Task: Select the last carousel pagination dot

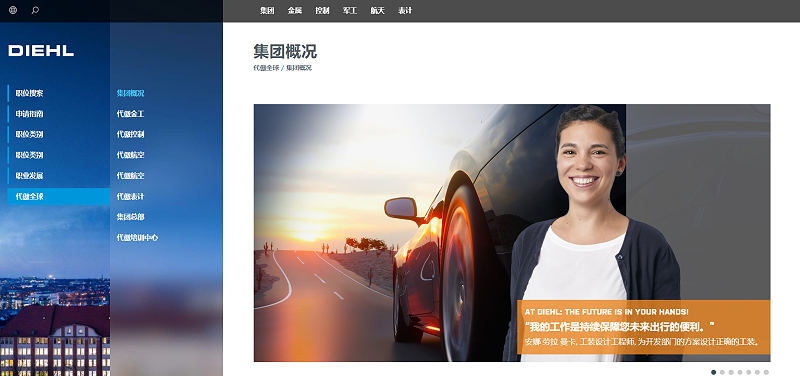Action: coord(766,372)
